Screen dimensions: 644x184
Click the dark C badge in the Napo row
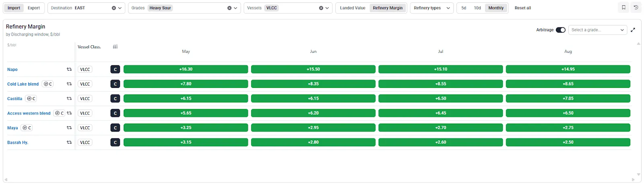(115, 69)
